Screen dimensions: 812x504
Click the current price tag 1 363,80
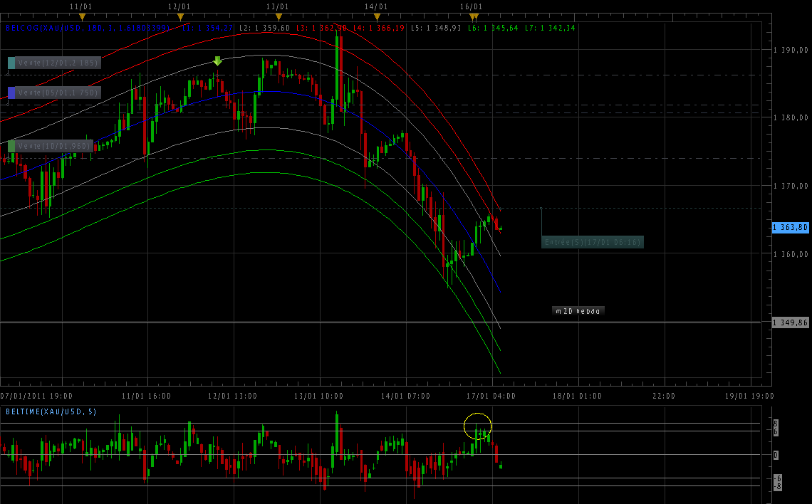[791, 227]
